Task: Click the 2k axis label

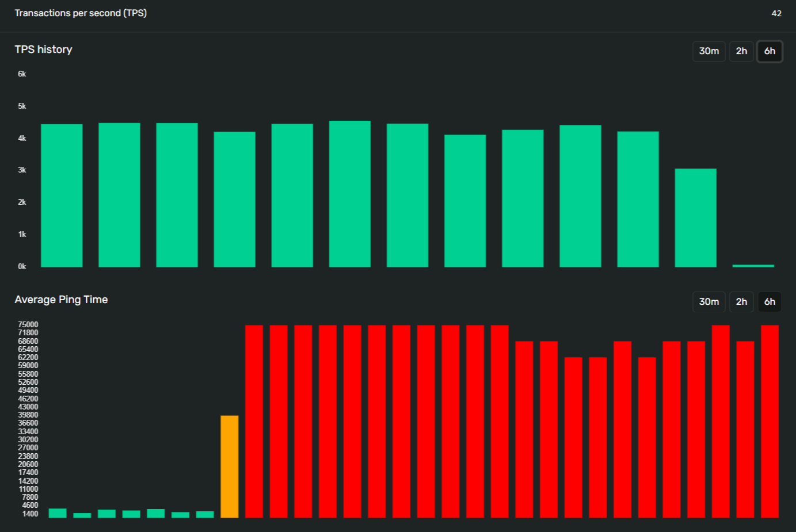Action: coord(22,202)
